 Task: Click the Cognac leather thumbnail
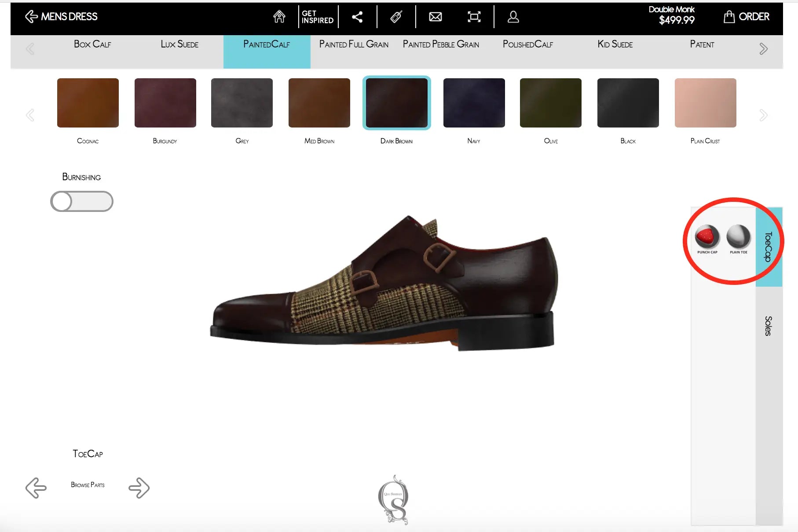88,102
